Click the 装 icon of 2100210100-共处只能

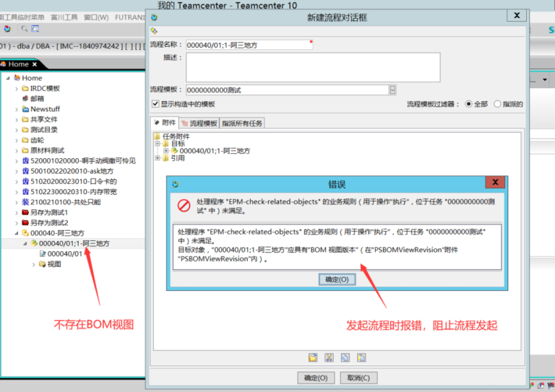[x=25, y=202]
